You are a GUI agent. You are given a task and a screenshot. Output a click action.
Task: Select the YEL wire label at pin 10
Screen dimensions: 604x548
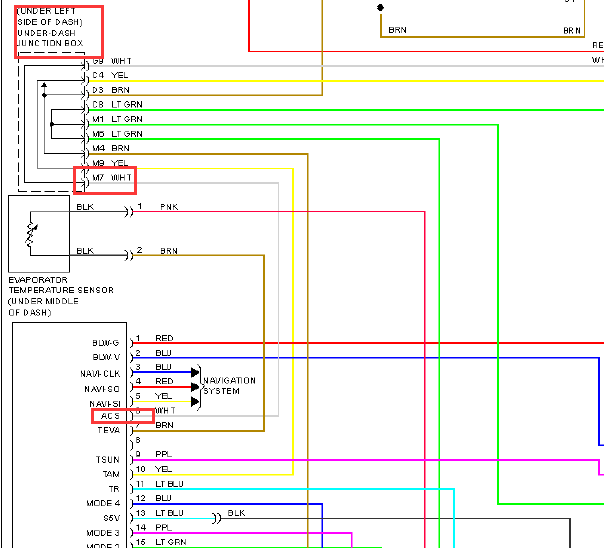(163, 469)
